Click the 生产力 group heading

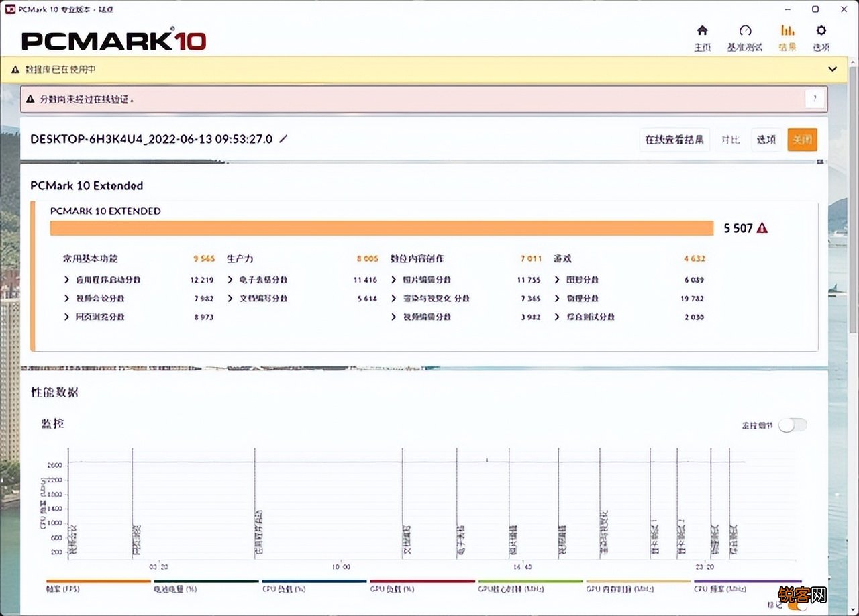[x=240, y=258]
